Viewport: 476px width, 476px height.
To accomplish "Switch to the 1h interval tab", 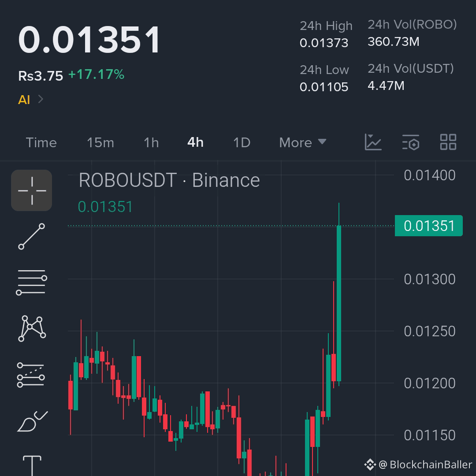I will coord(151,143).
